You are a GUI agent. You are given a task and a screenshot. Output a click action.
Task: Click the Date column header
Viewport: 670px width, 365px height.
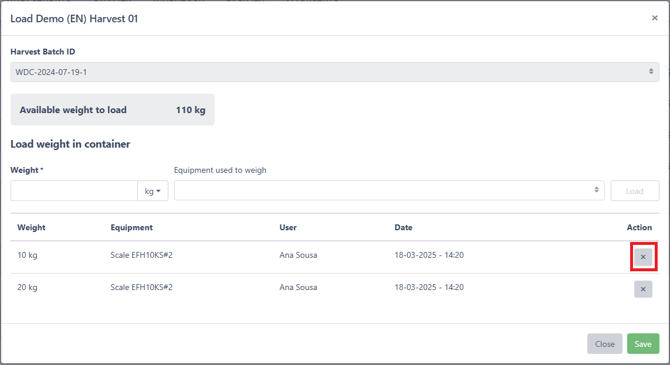(x=403, y=227)
